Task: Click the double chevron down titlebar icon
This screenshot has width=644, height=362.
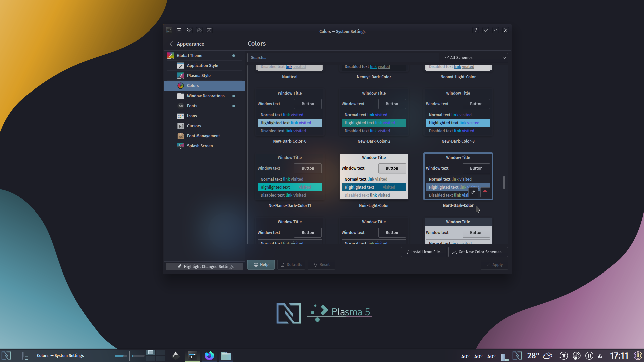Action: click(x=189, y=30)
